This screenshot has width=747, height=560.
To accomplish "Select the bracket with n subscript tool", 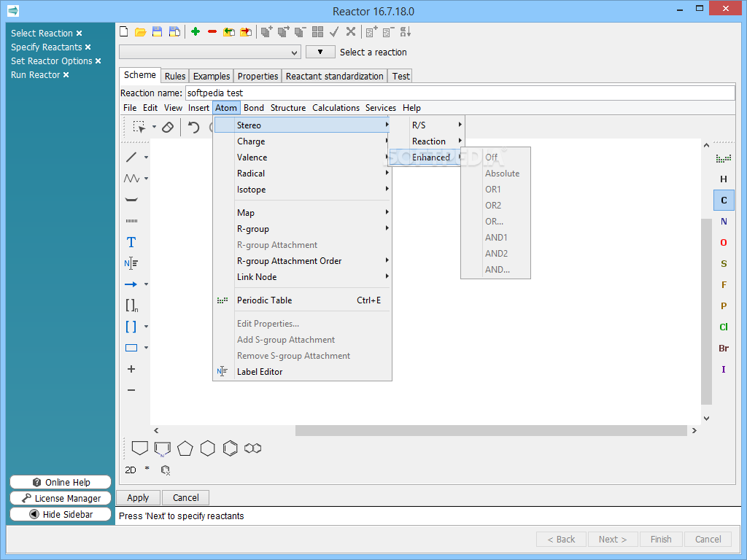I will pyautogui.click(x=131, y=306).
